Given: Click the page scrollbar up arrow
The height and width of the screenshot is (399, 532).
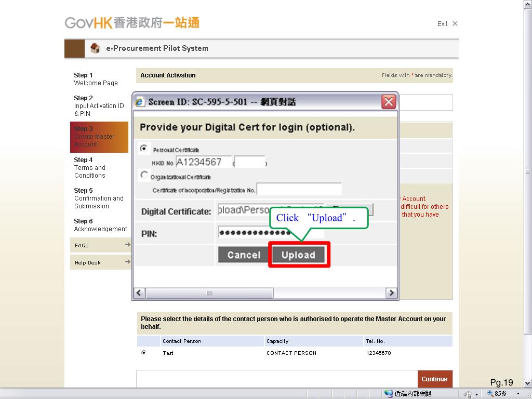Looking at the screenshot, I should click(528, 5).
